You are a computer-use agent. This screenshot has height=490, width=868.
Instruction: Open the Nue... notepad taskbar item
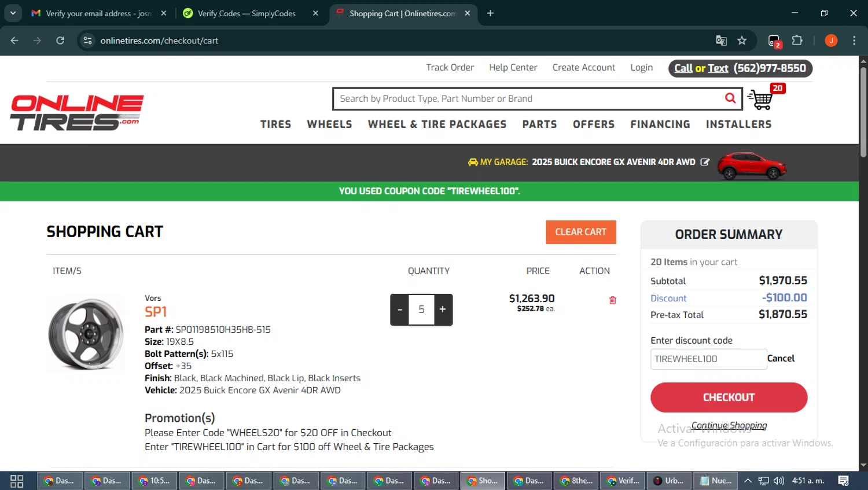[x=716, y=481]
